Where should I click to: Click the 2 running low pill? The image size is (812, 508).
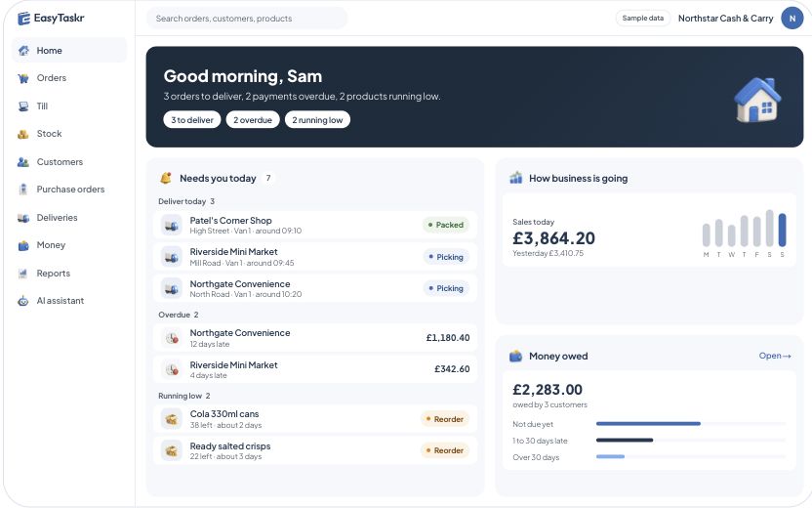[x=317, y=120]
